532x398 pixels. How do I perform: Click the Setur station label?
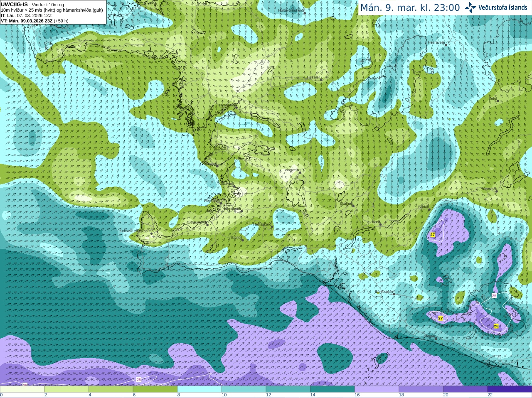[493, 98]
